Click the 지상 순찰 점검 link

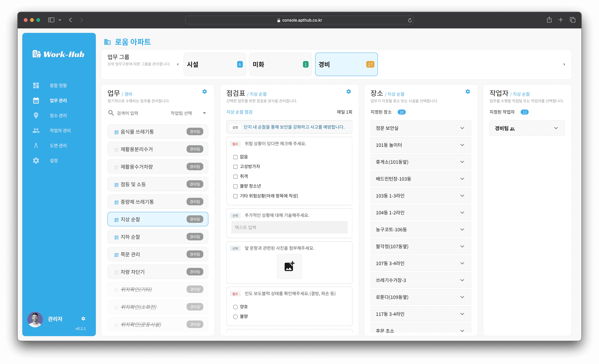[239, 112]
